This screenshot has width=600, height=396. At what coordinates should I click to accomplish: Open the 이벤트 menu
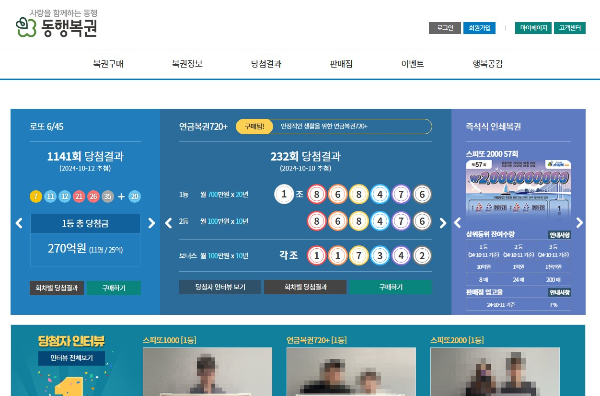(412, 64)
